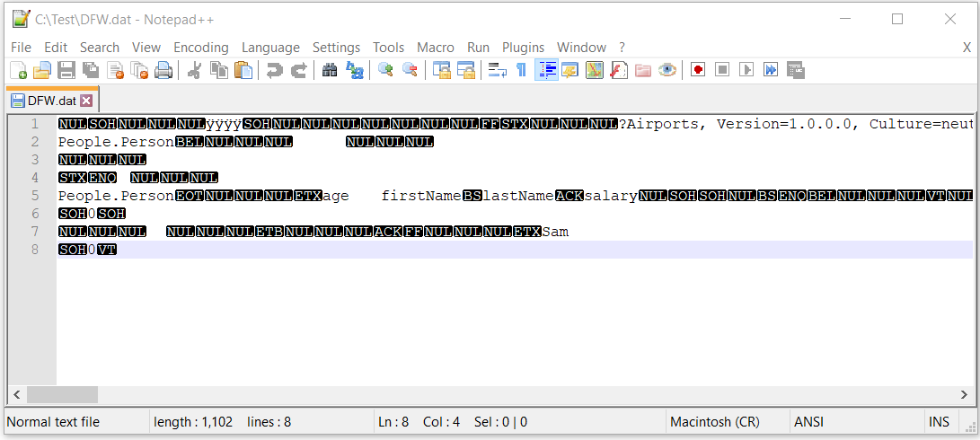Cut selection using the scissors icon

tap(194, 70)
